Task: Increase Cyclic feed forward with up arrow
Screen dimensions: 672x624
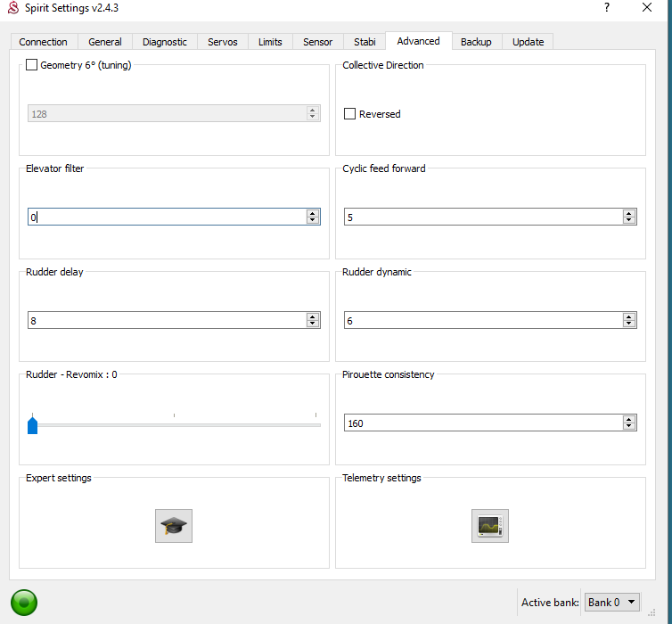Action: [629, 214]
